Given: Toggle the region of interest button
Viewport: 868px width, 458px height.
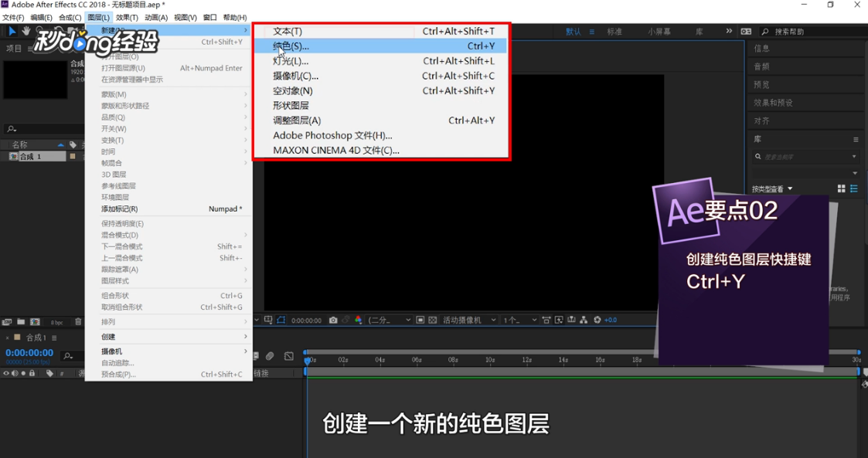Looking at the screenshot, I should click(x=420, y=321).
